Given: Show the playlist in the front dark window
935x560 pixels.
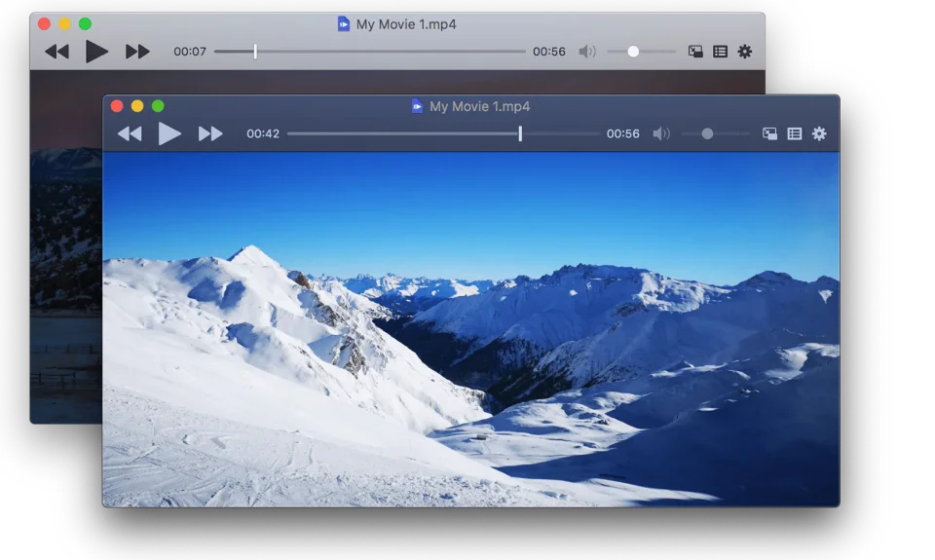Looking at the screenshot, I should pos(795,133).
